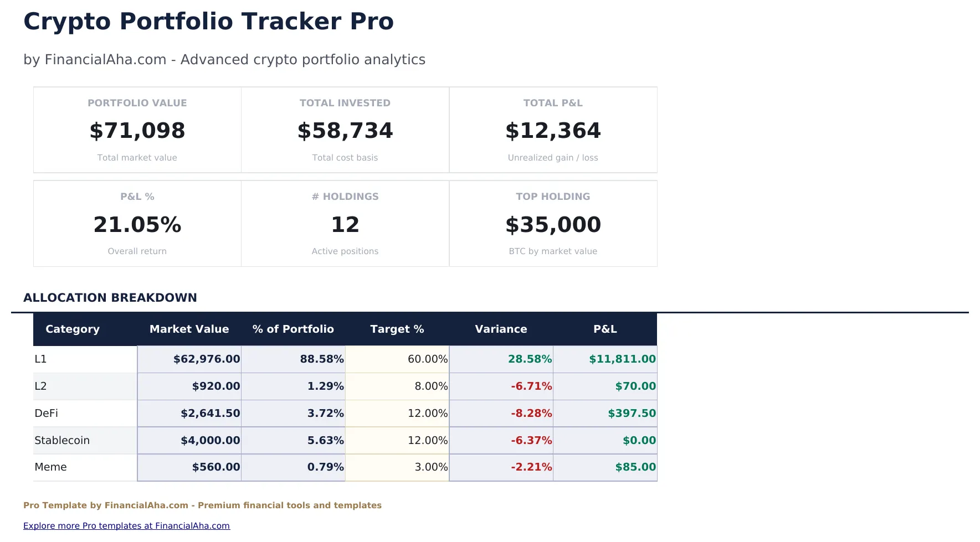The height and width of the screenshot is (542, 980).
Task: Click the # Holdings card
Action: pyautogui.click(x=345, y=223)
